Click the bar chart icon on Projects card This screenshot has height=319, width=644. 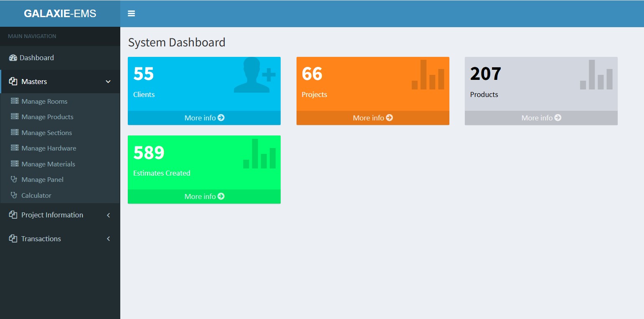[x=428, y=75]
